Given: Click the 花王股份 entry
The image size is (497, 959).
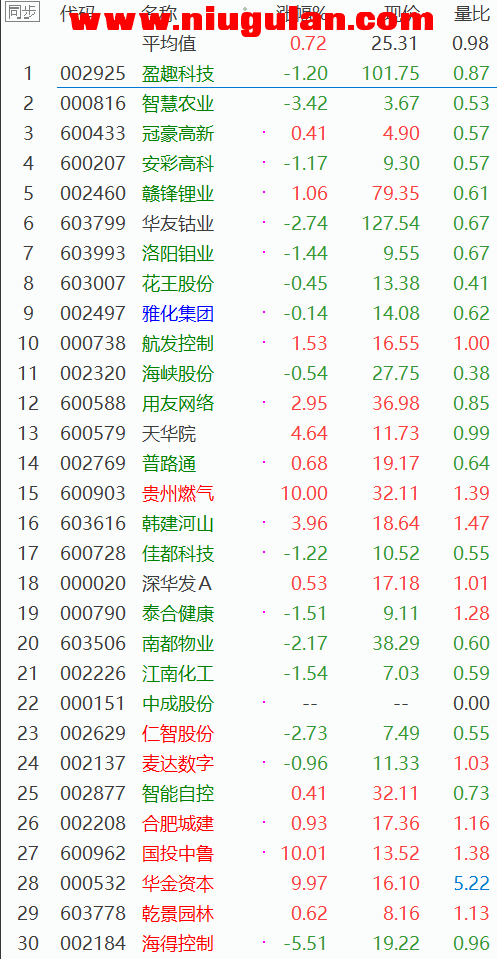Looking at the screenshot, I should coord(178,283).
